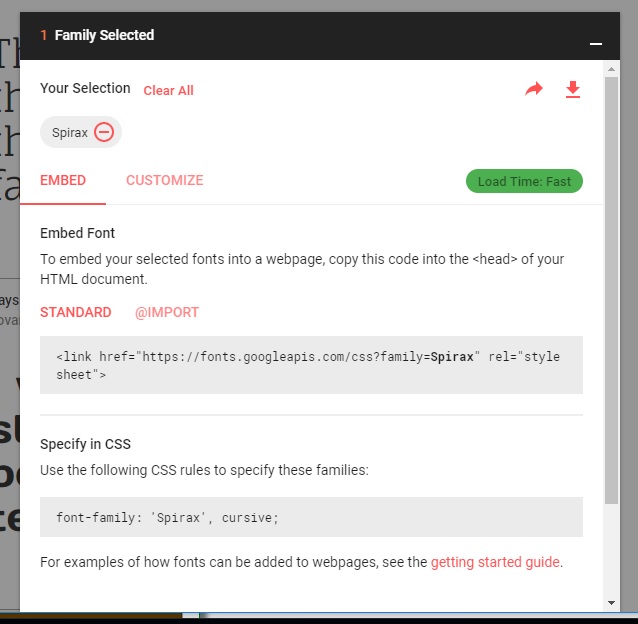Image resolution: width=638 pixels, height=624 pixels.
Task: Minimize the Family Selected drawer
Action: pyautogui.click(x=596, y=44)
